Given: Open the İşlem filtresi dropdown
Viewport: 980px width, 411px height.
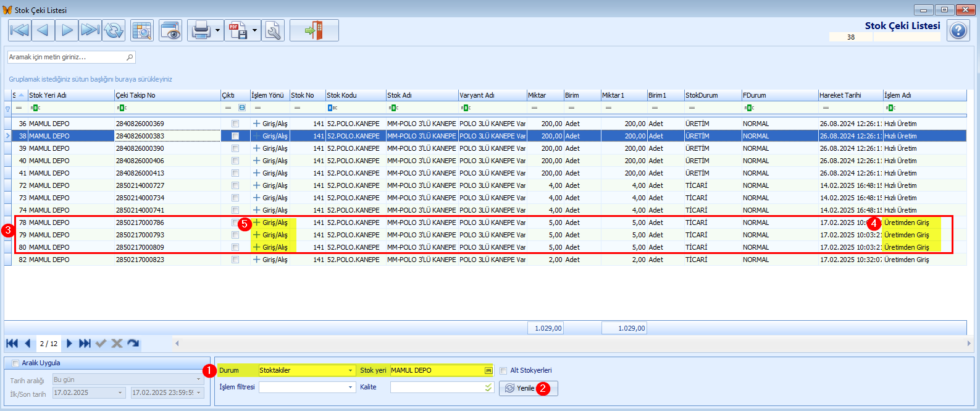Looking at the screenshot, I should (351, 388).
